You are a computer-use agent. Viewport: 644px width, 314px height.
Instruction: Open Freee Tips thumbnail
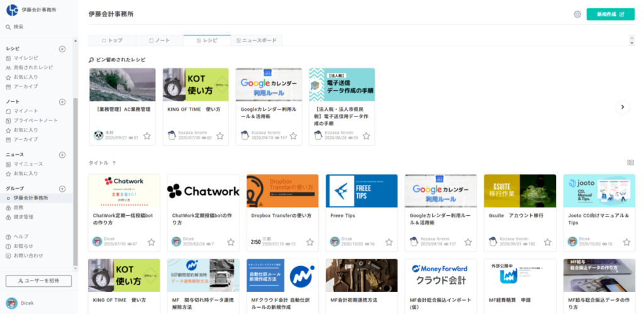(x=362, y=191)
